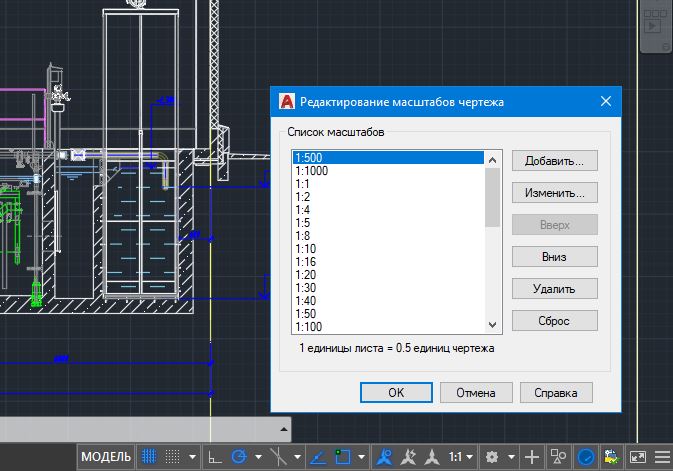
Task: Toggle annotation objects visibility icon
Action: tap(385, 457)
